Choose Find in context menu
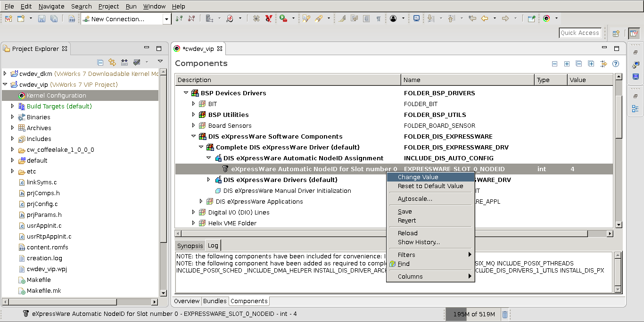This screenshot has height=322, width=644. [430, 264]
